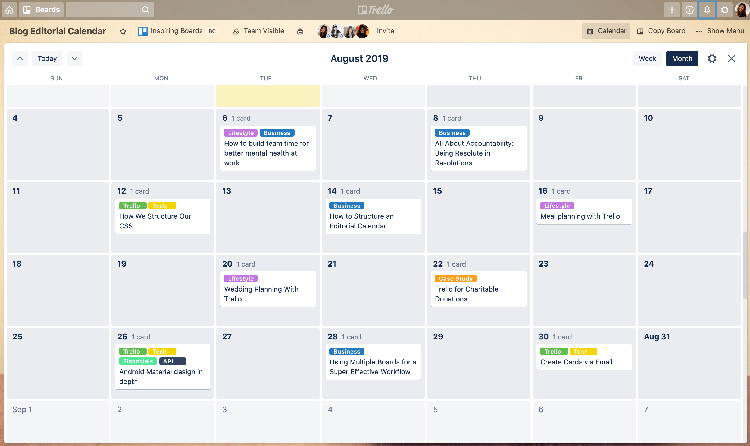Switch calendar to Month view
The width and height of the screenshot is (750, 446).
682,59
